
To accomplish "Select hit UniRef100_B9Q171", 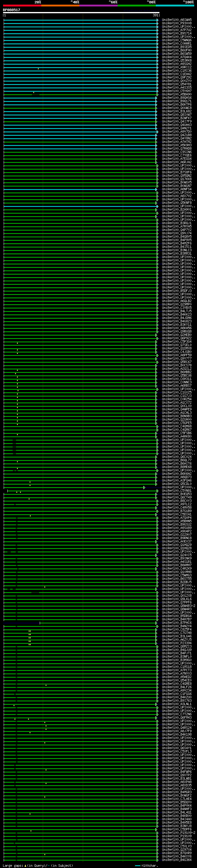I will coord(177,101).
